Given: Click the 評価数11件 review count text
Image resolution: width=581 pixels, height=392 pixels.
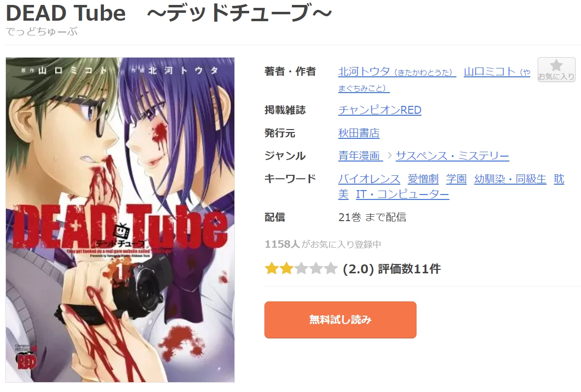Looking at the screenshot, I should click(x=409, y=269).
